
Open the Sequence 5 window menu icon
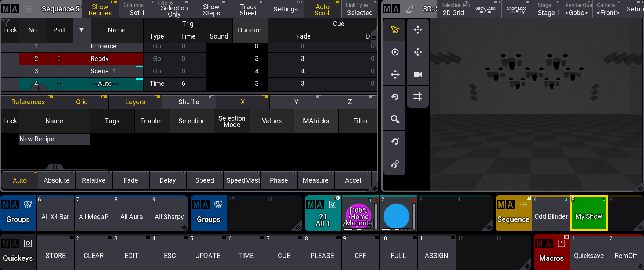28,9
